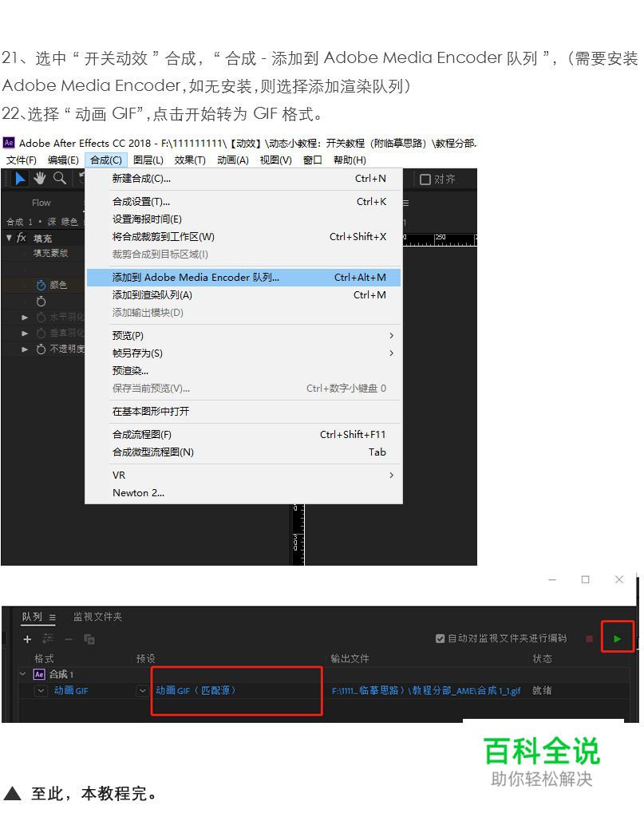Click the remove item icon in the queue
The height and width of the screenshot is (817, 644).
(x=68, y=639)
